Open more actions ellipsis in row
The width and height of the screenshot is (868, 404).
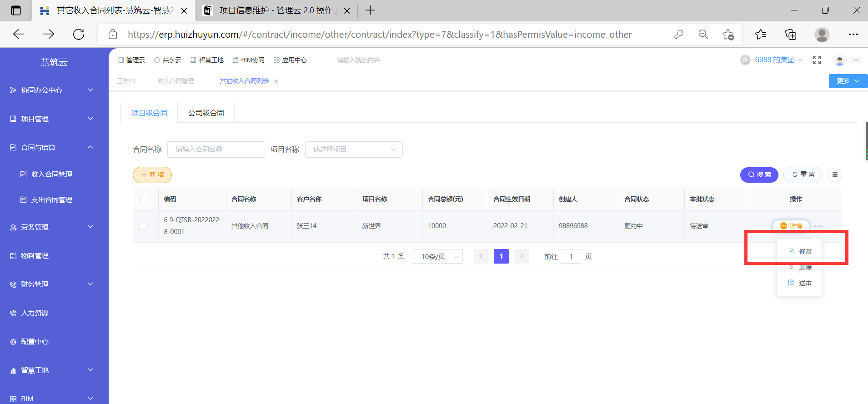(818, 226)
